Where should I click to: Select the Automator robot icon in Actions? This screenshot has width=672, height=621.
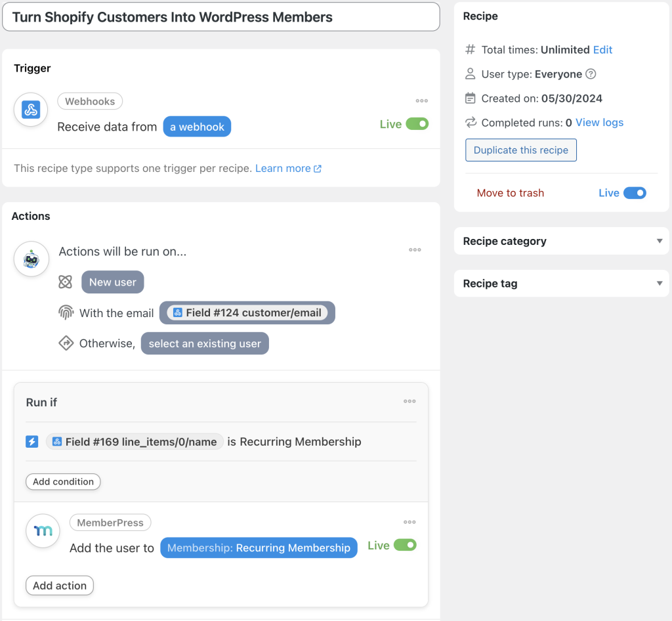point(31,259)
